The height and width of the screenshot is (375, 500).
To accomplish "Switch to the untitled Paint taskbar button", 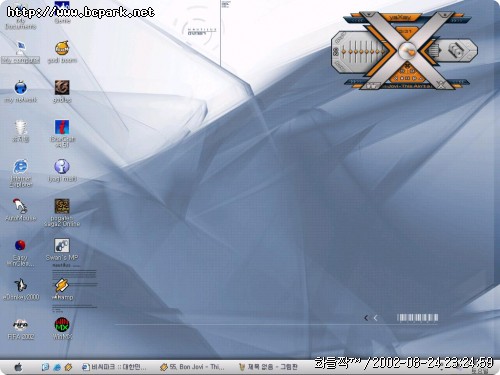I will [269, 367].
